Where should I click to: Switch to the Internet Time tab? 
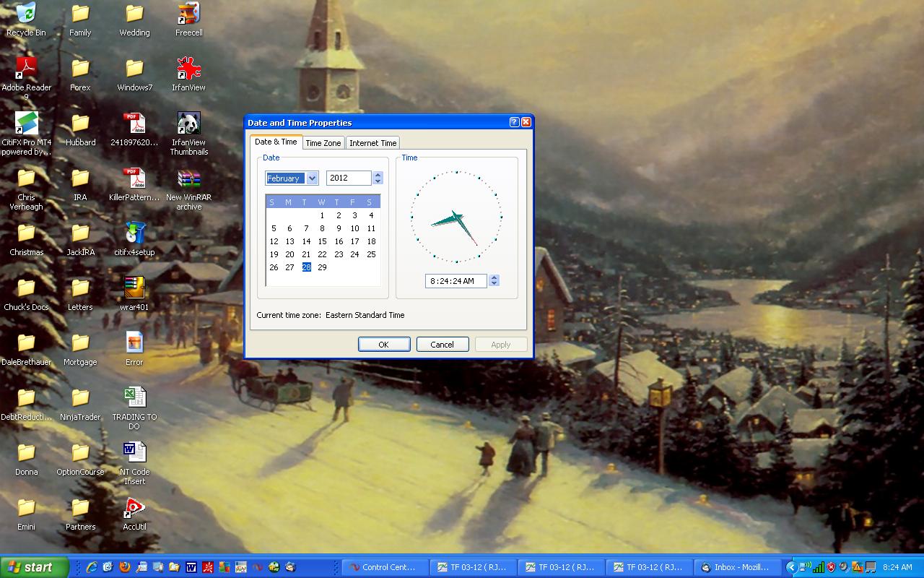pyautogui.click(x=373, y=143)
